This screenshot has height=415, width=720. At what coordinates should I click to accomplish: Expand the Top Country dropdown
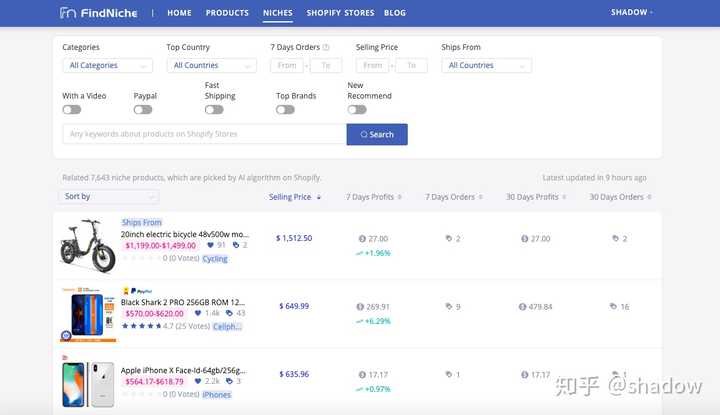click(x=211, y=66)
